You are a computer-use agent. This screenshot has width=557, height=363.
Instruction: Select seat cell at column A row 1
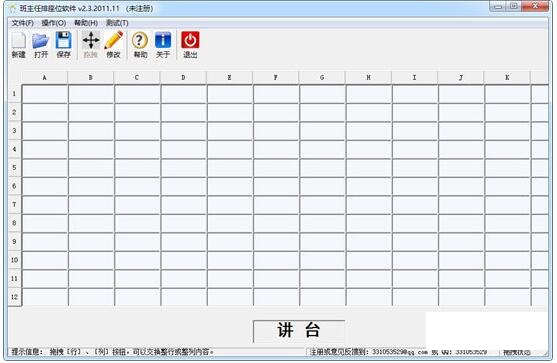point(45,94)
